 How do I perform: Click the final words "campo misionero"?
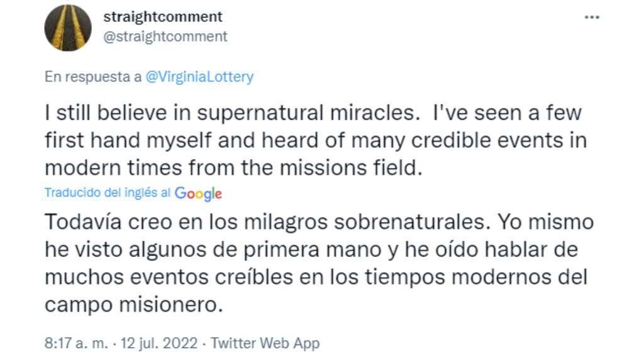pos(133,305)
